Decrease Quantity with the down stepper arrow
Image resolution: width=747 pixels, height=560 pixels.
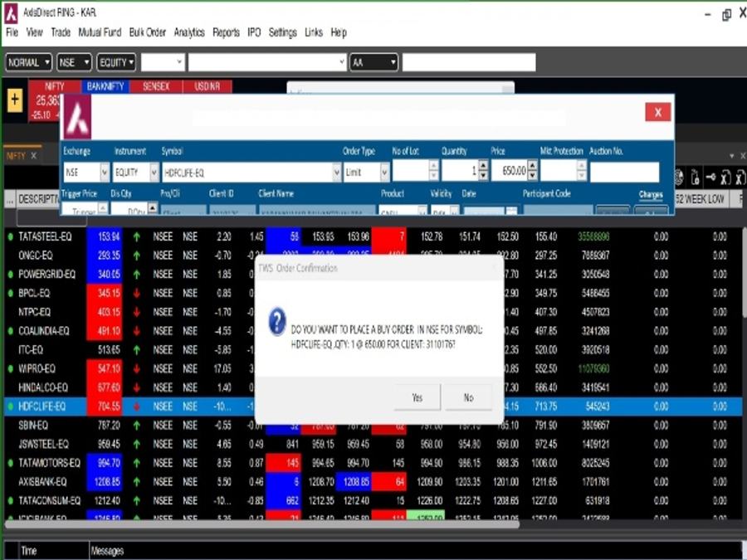483,176
